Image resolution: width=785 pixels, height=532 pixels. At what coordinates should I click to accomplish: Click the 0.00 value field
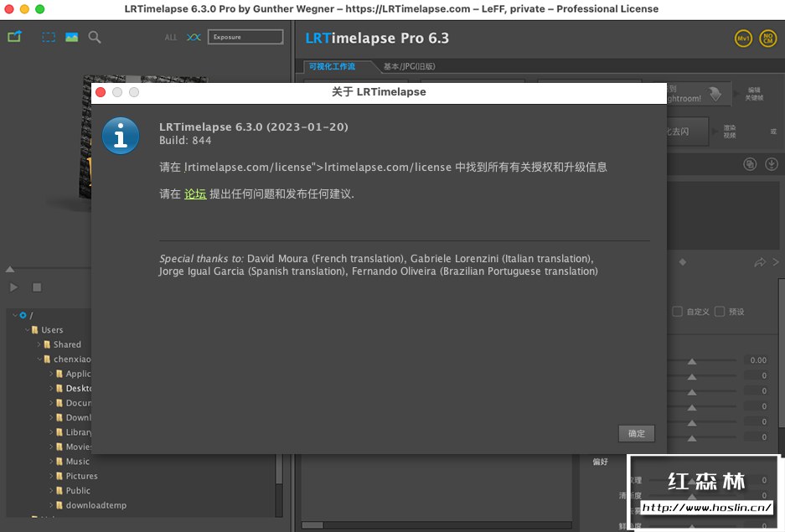758,360
